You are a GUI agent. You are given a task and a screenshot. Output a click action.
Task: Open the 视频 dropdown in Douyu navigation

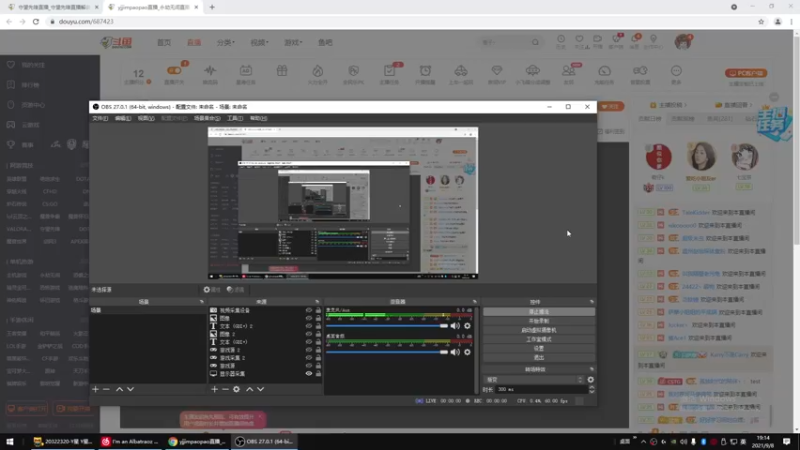(259, 42)
